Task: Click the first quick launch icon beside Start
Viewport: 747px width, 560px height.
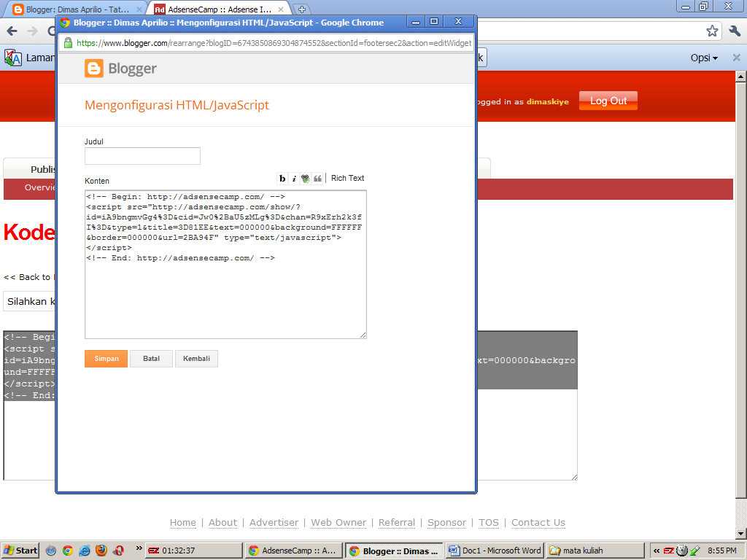Action: 51,551
